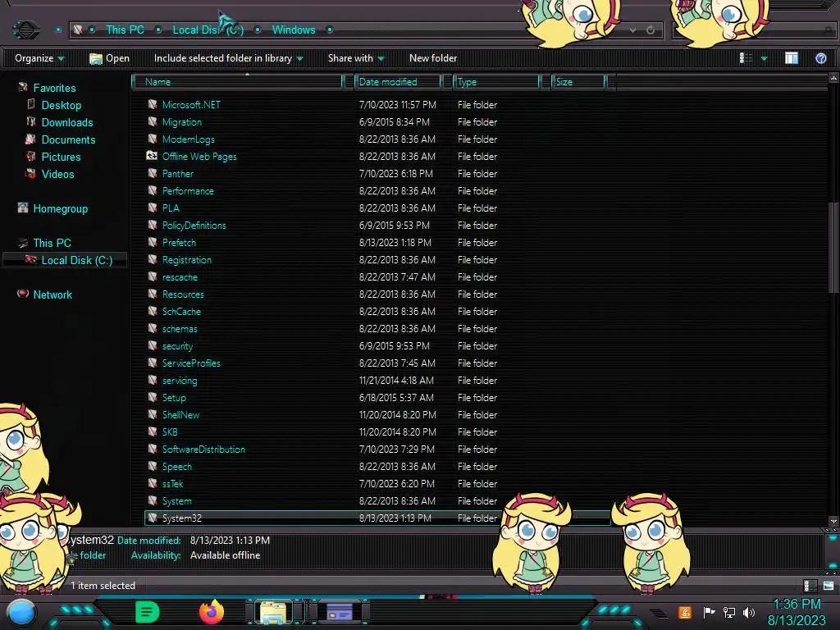
Task: Open the Help question mark icon
Action: click(x=820, y=58)
